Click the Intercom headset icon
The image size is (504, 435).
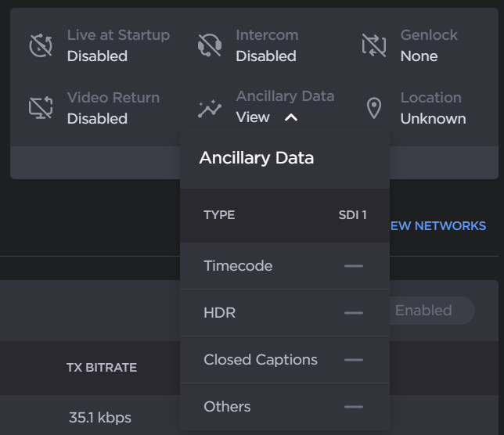[x=209, y=45]
